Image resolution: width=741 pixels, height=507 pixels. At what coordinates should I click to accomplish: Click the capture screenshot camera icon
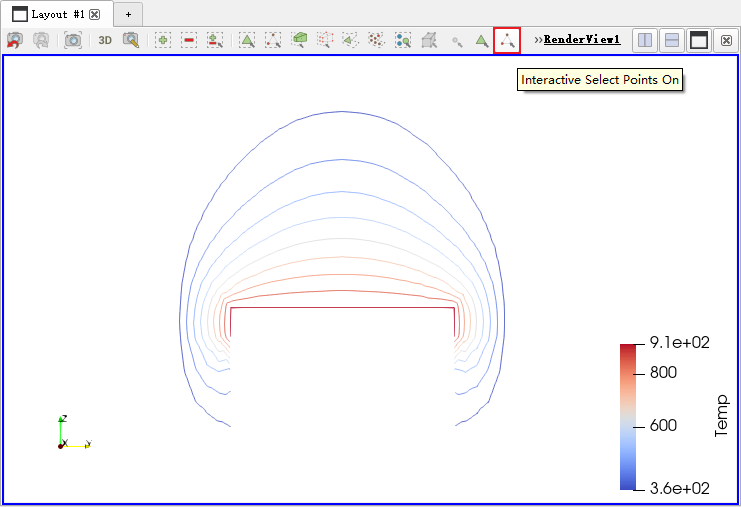point(73,40)
